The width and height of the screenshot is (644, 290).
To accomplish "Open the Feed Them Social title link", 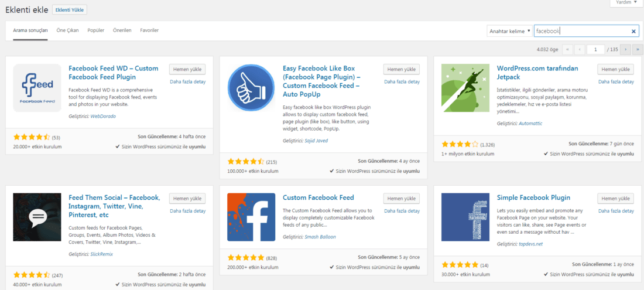I will pyautogui.click(x=114, y=206).
